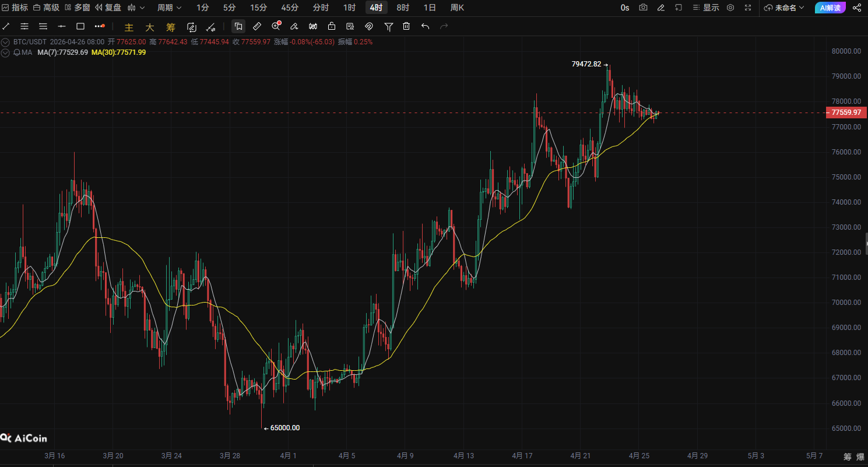
Task: Click the 大 large-order indicator icon
Action: click(150, 27)
